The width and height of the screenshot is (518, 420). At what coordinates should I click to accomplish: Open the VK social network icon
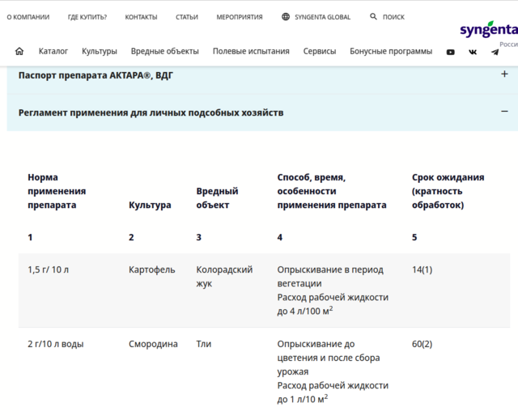pyautogui.click(x=473, y=52)
